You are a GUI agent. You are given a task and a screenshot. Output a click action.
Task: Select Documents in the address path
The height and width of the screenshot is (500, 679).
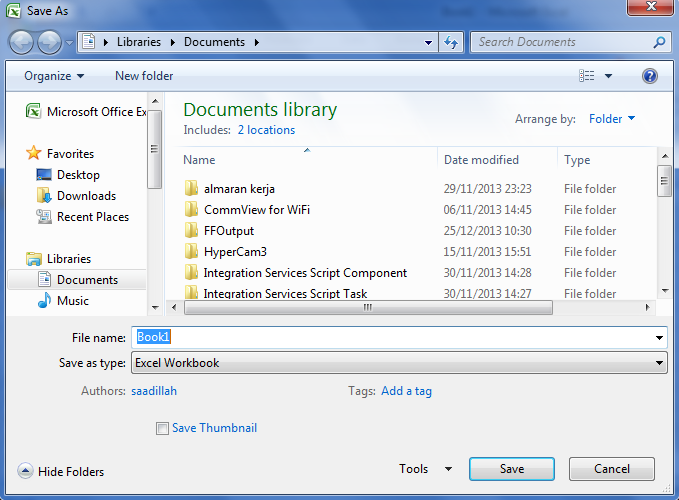pos(214,42)
